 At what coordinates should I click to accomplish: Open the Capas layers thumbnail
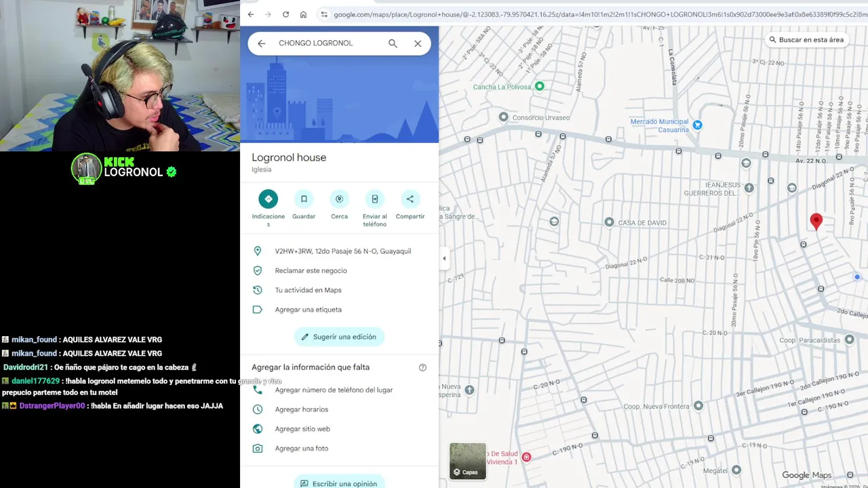[x=468, y=461]
